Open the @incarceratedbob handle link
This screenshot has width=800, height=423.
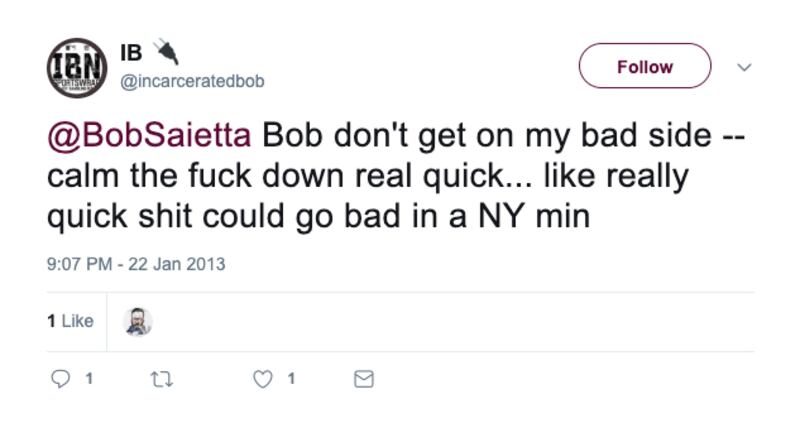point(192,81)
